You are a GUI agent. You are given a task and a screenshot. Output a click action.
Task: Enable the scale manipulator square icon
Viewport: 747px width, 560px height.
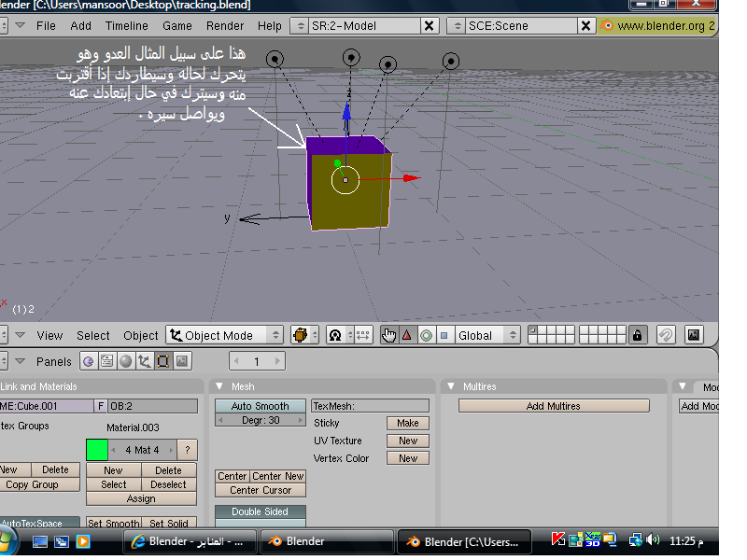coord(444,335)
